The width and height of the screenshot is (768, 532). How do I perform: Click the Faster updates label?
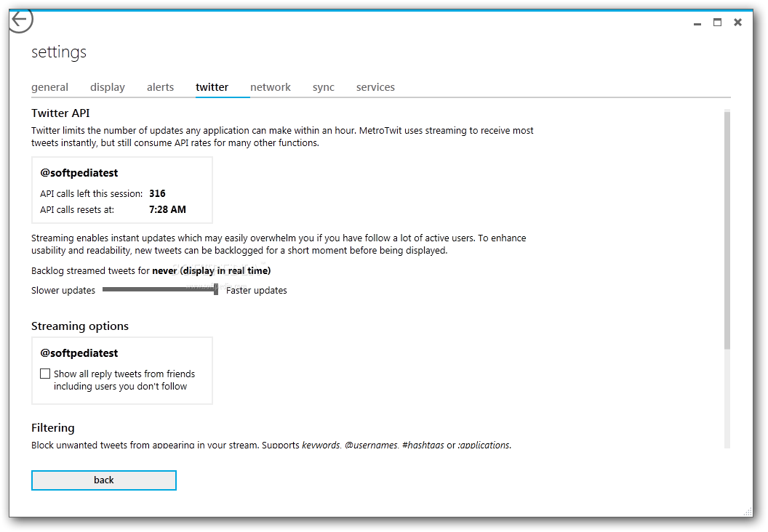[256, 290]
